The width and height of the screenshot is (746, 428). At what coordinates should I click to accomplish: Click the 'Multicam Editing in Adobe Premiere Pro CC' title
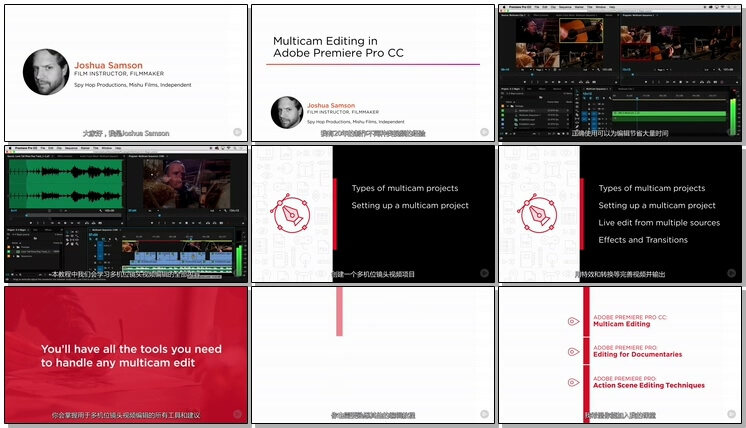point(338,47)
